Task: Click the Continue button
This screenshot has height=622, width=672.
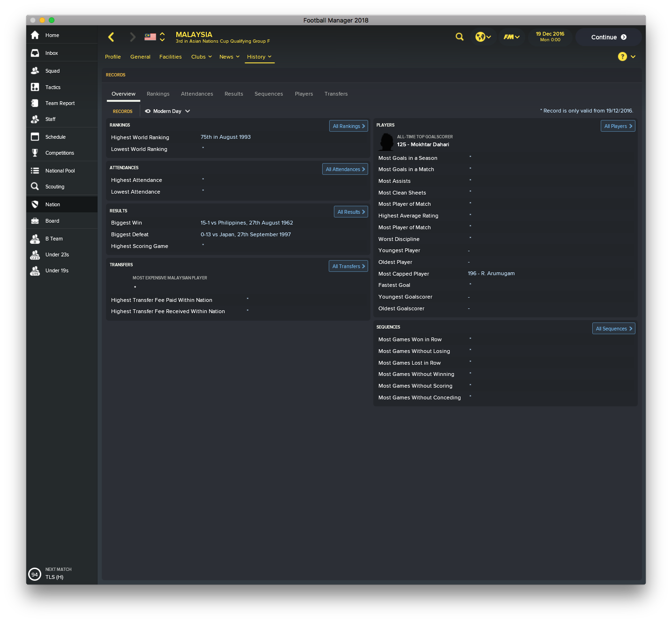Action: pos(609,37)
